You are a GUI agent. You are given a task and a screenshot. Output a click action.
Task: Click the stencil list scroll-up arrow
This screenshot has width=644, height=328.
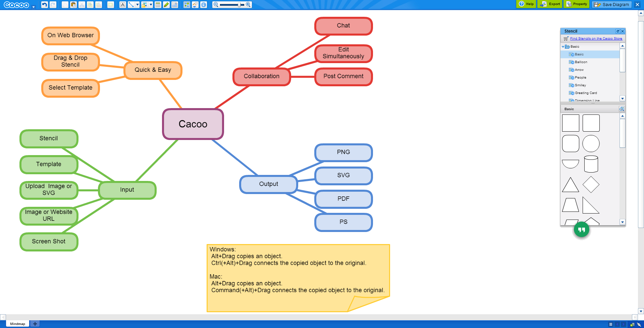(x=623, y=46)
